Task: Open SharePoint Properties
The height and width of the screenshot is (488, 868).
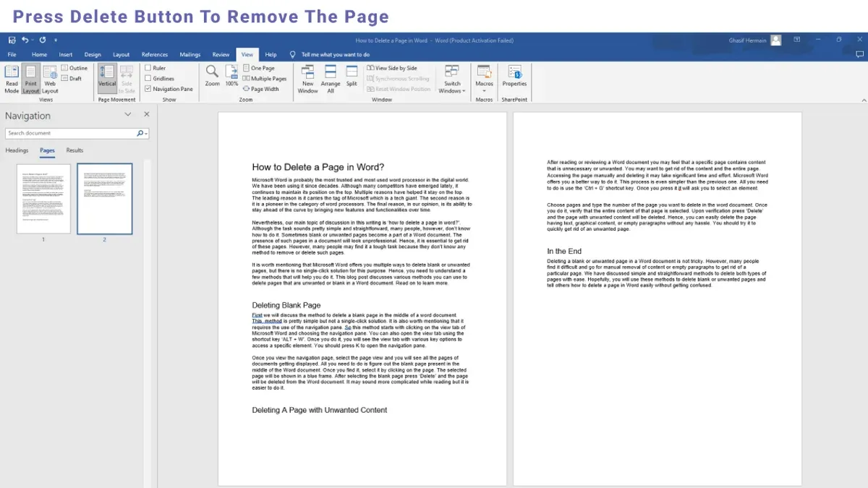Action: click(x=514, y=76)
